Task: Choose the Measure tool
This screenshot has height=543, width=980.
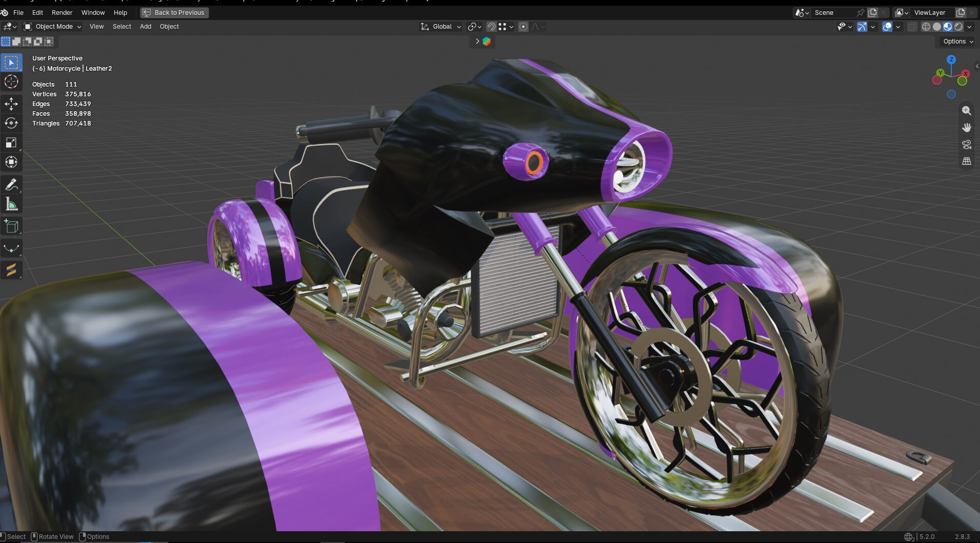Action: [11, 204]
